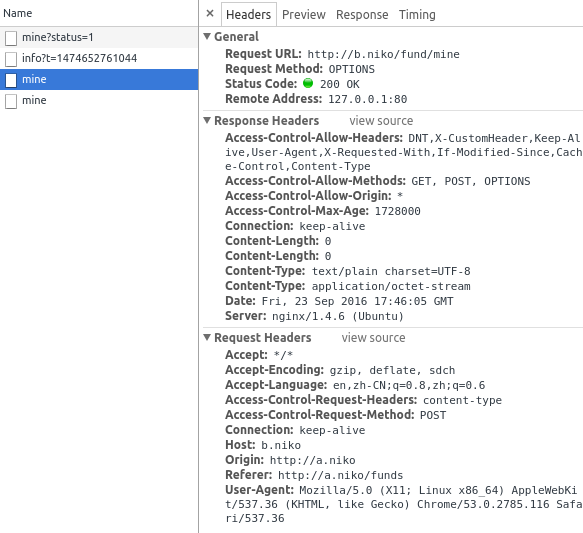
Task: Select the info?t=1474652761044 request
Action: pos(99,58)
